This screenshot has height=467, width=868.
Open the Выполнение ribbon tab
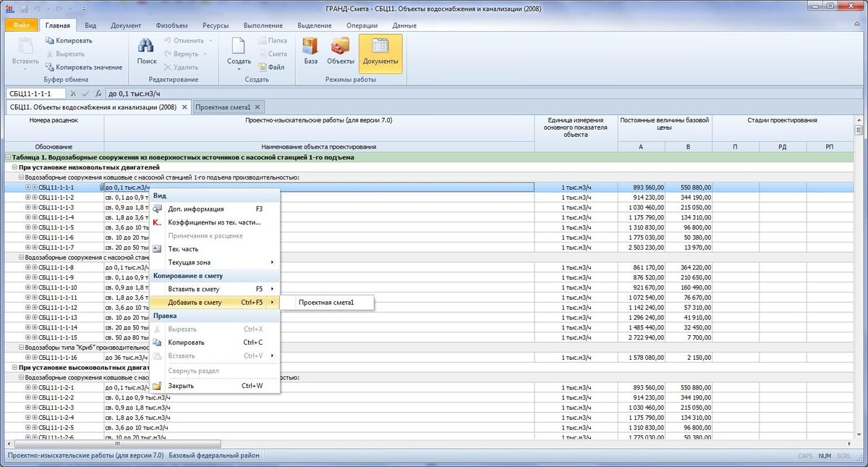(263, 25)
